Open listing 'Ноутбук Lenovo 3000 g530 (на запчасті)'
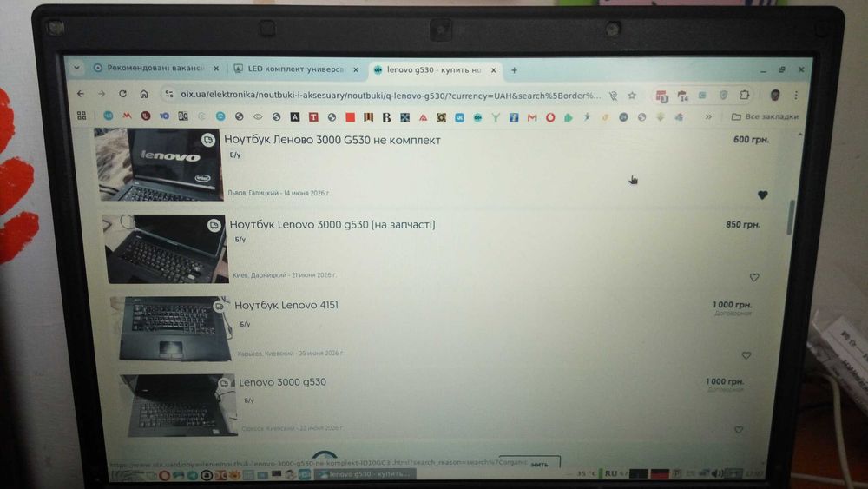 [x=332, y=224]
